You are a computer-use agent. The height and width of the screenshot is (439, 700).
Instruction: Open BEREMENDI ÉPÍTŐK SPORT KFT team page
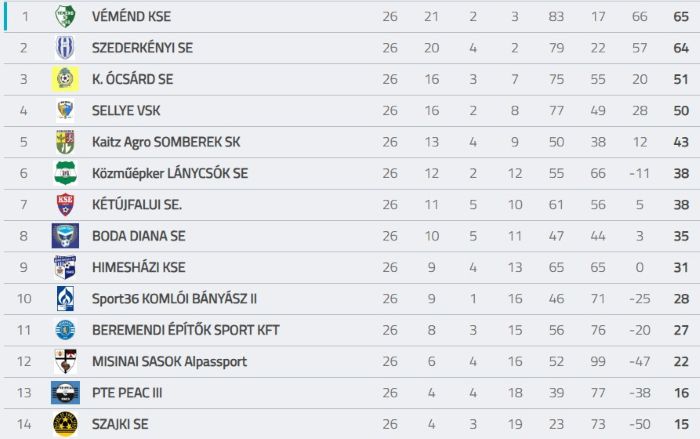186,330
